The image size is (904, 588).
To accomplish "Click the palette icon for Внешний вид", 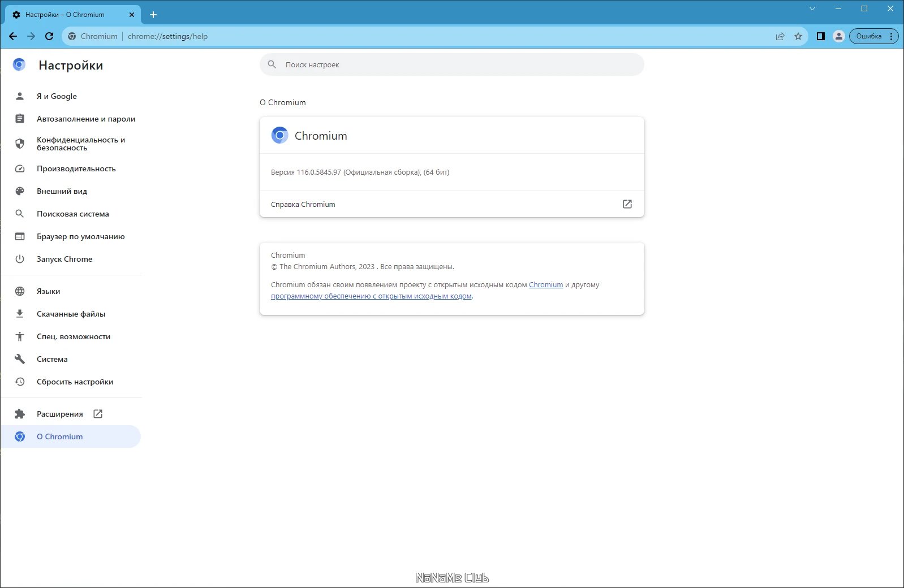I will tap(20, 191).
